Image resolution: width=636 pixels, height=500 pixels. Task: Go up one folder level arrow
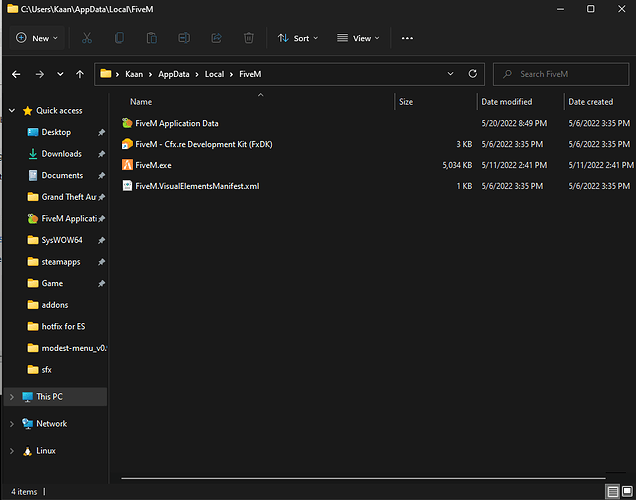(x=80, y=74)
